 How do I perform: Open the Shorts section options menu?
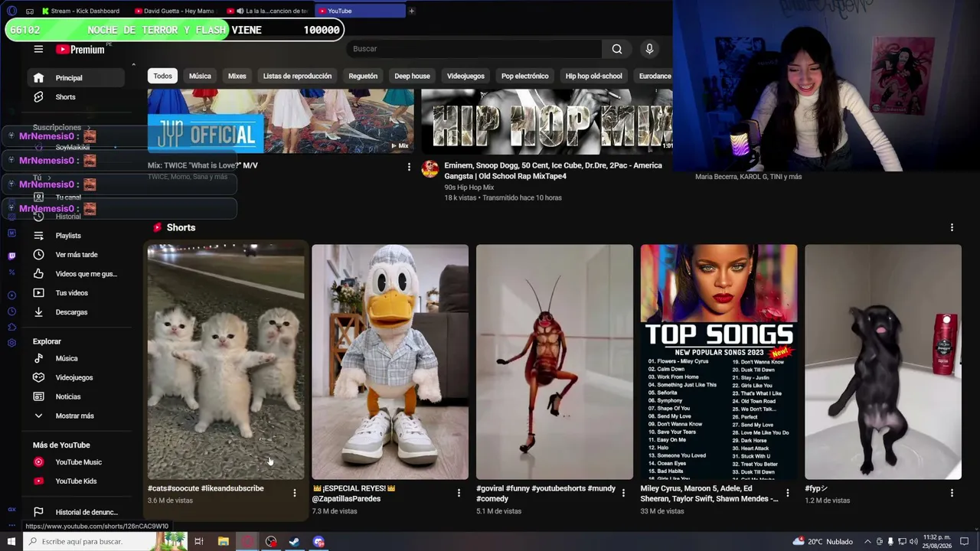[952, 227]
